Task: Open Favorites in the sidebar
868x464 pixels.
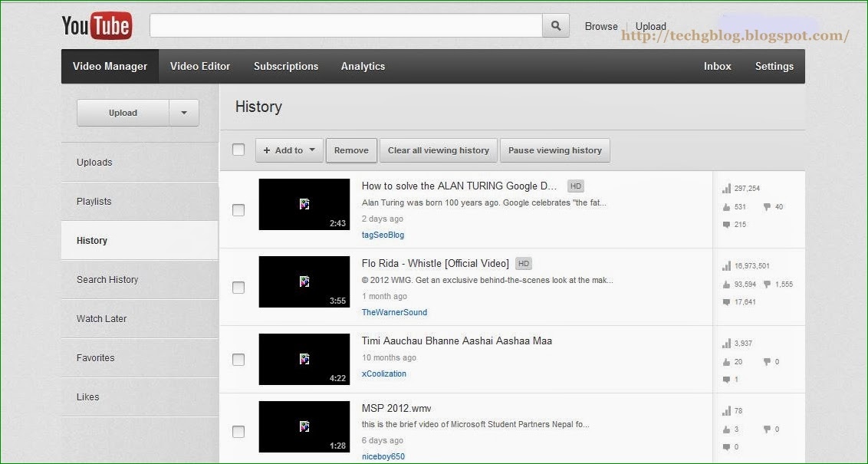Action: tap(140, 358)
